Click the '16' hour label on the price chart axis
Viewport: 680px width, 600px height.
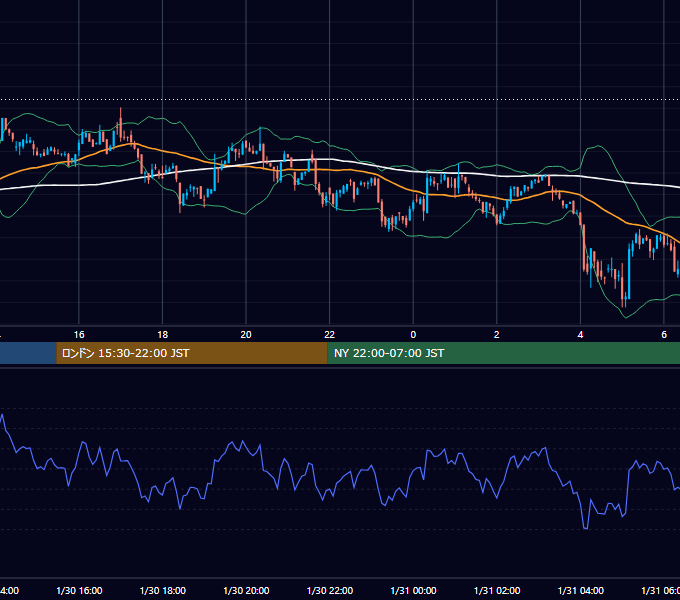(x=79, y=335)
